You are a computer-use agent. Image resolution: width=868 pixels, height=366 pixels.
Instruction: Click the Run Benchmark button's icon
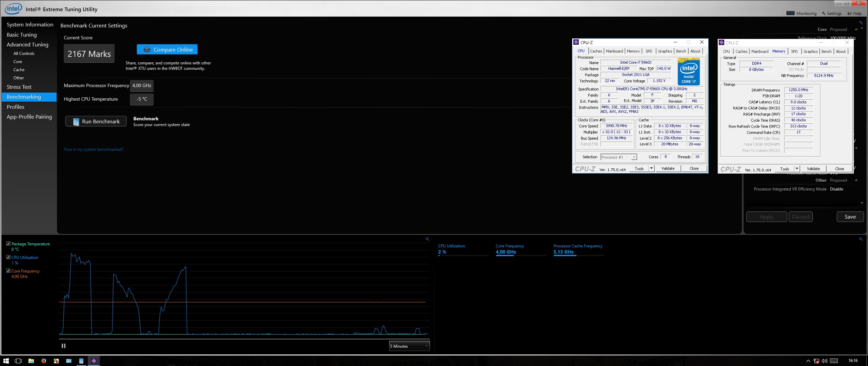[76, 121]
